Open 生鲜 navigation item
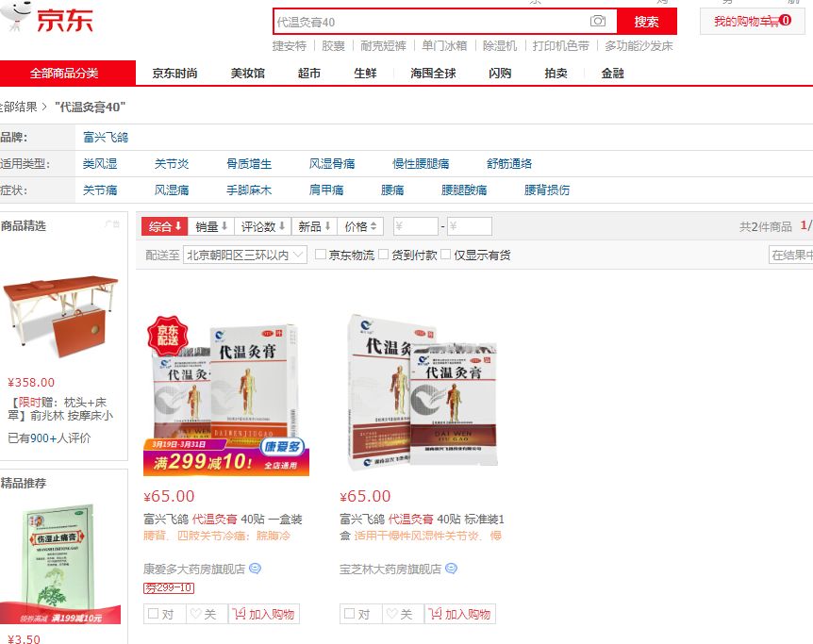 pyautogui.click(x=365, y=74)
